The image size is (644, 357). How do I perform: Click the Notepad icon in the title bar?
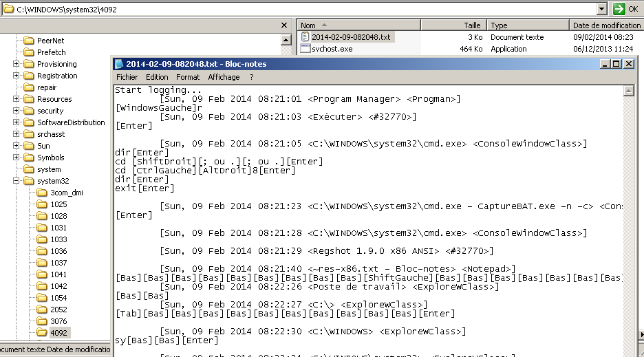click(x=119, y=64)
